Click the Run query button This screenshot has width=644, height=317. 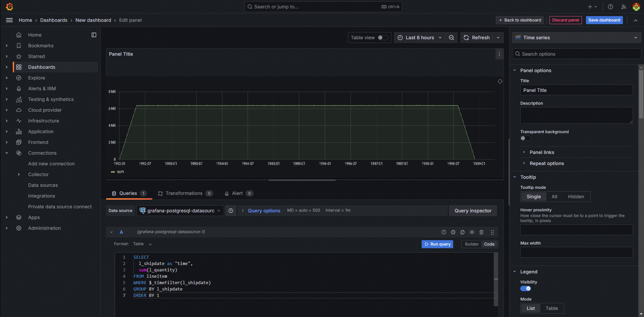pos(437,244)
